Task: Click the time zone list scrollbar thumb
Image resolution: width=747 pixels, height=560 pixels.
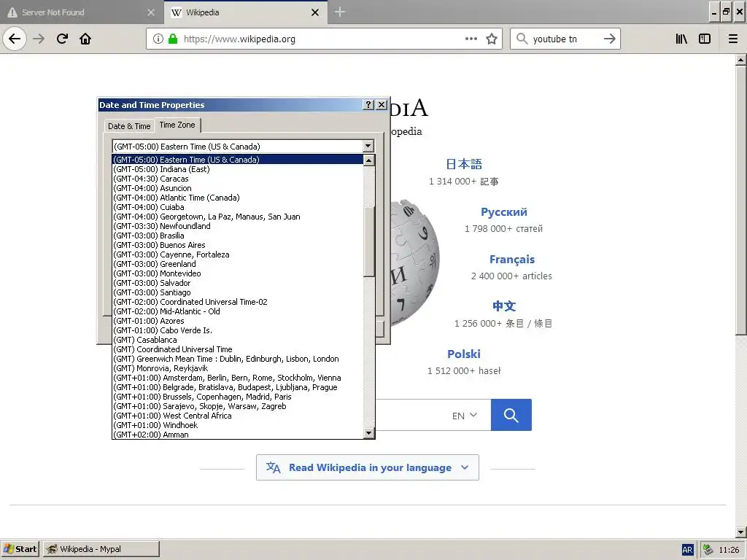Action: (368, 241)
